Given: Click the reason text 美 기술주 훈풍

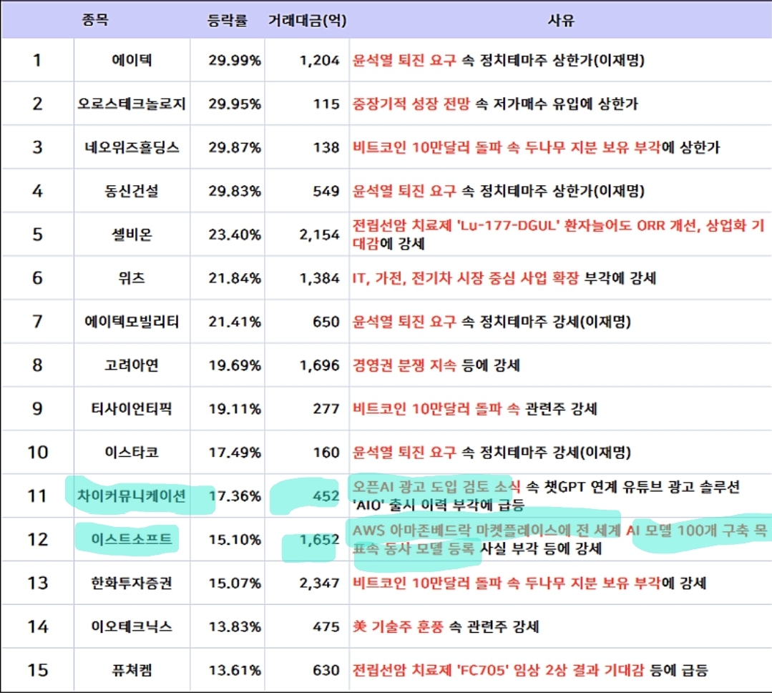Looking at the screenshot, I should [x=446, y=626].
